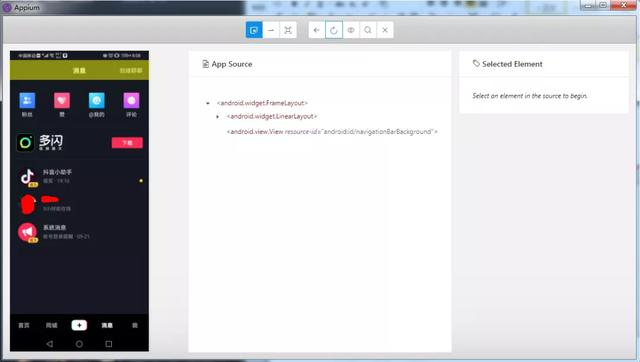640x362 pixels.
Task: Click the red download button beside 多闪
Action: tap(127, 142)
